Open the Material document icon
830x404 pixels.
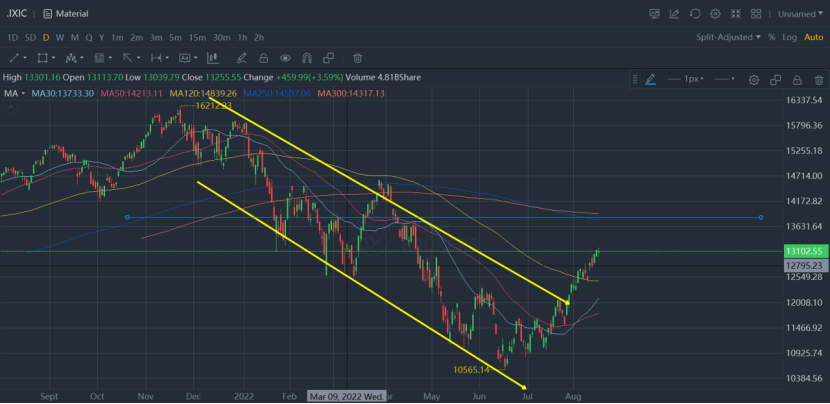coord(48,14)
